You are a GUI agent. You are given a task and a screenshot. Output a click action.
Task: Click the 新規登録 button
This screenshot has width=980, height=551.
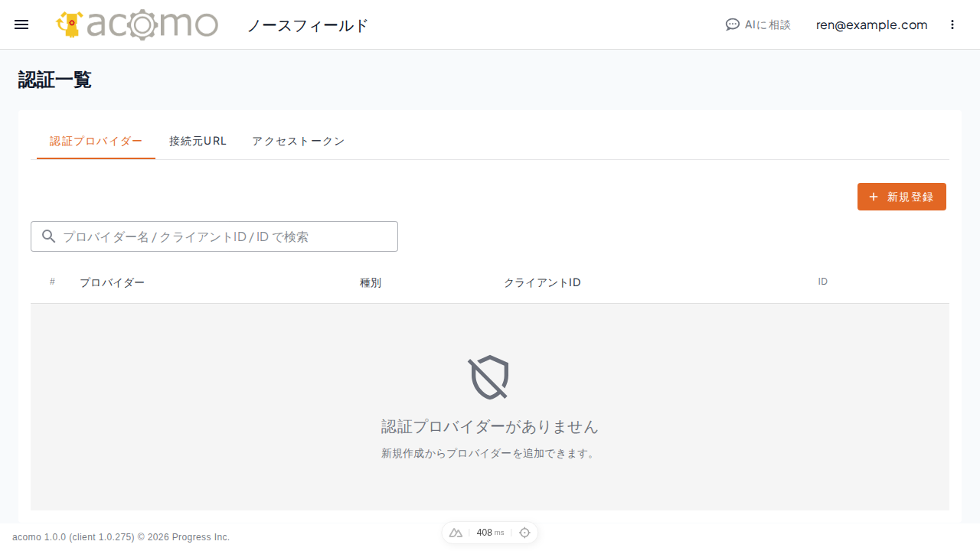(x=901, y=197)
